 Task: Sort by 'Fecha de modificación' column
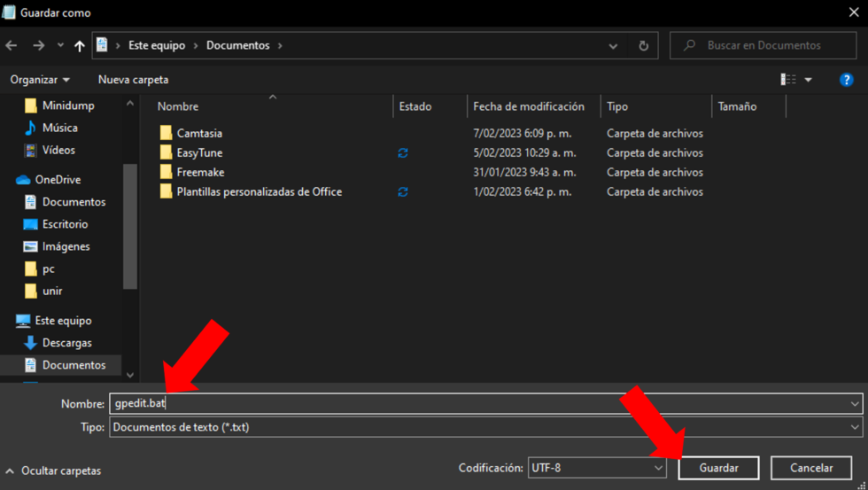click(x=529, y=106)
